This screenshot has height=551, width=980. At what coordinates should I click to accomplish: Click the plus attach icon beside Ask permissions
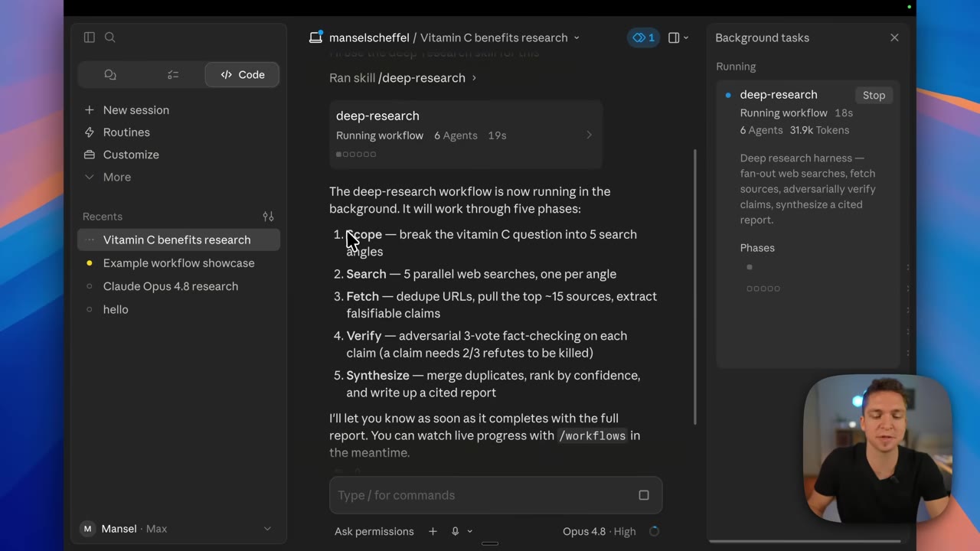click(433, 531)
